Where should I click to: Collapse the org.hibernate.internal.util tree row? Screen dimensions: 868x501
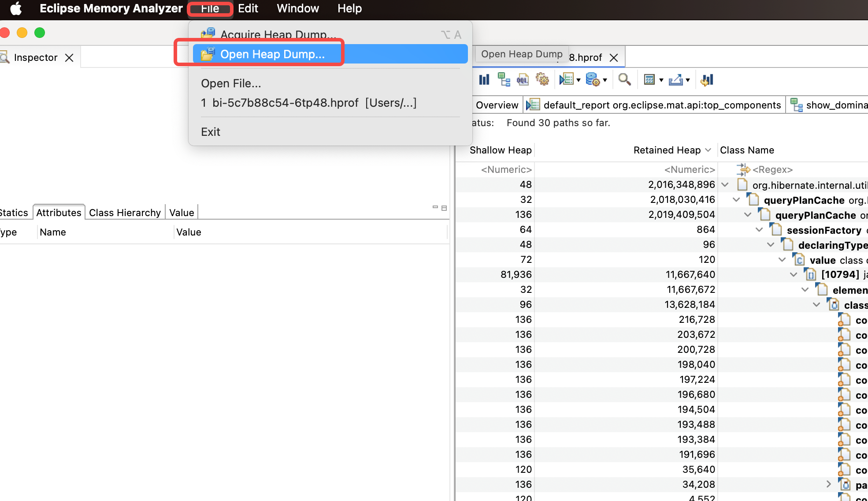[x=725, y=185]
